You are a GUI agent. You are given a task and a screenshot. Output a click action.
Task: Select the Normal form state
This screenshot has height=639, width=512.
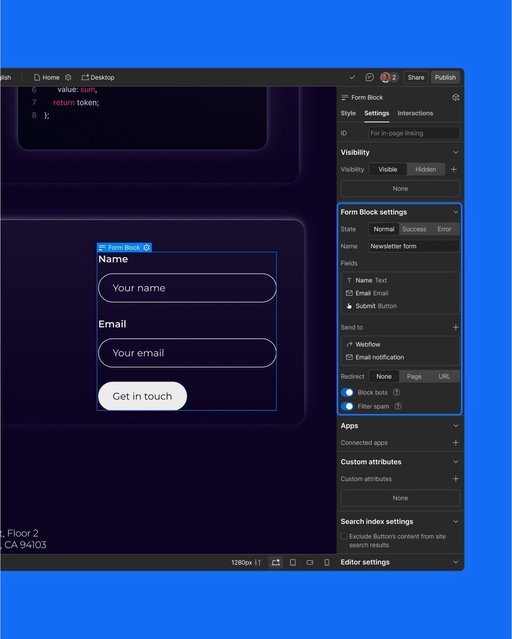pyautogui.click(x=384, y=229)
